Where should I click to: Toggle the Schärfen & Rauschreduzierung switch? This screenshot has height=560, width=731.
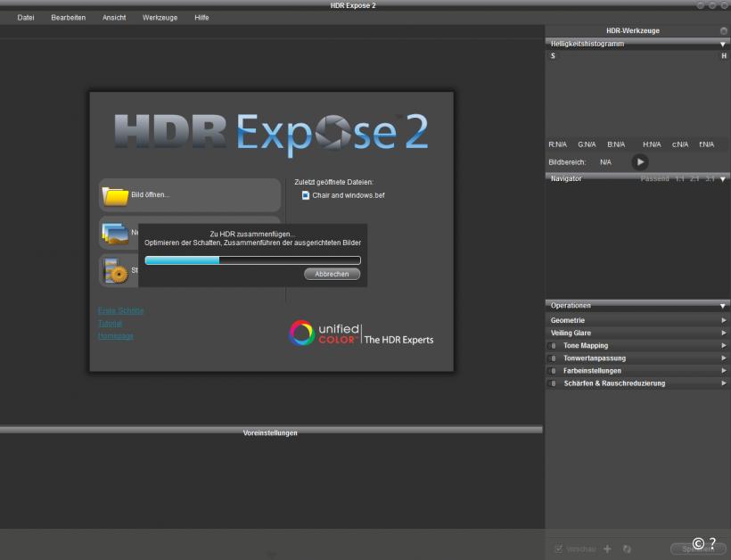pos(553,383)
